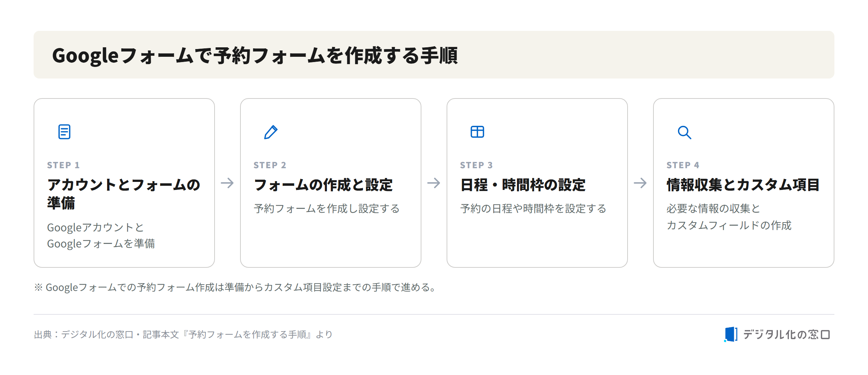Click the フォームの作成と設定 heading
Image resolution: width=868 pixels, height=375 pixels.
pyautogui.click(x=323, y=185)
